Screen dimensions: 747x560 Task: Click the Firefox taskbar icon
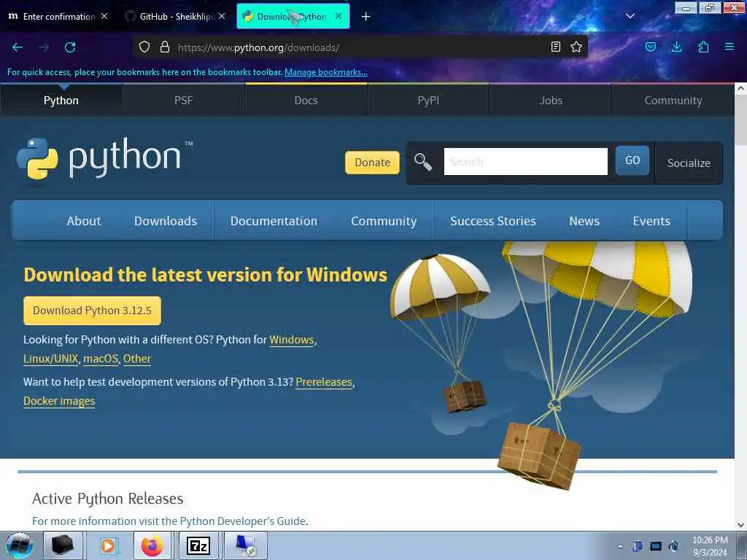click(152, 545)
